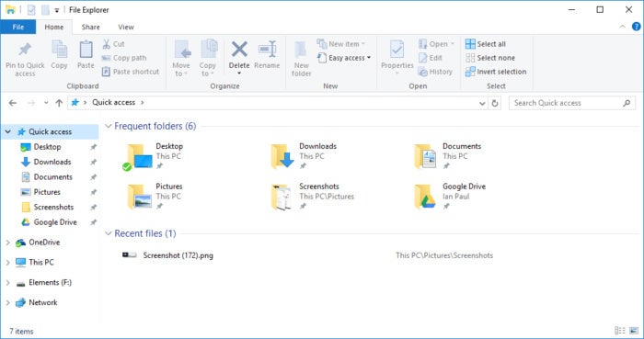Click the Refresh button
The width and height of the screenshot is (644, 339).
click(495, 103)
